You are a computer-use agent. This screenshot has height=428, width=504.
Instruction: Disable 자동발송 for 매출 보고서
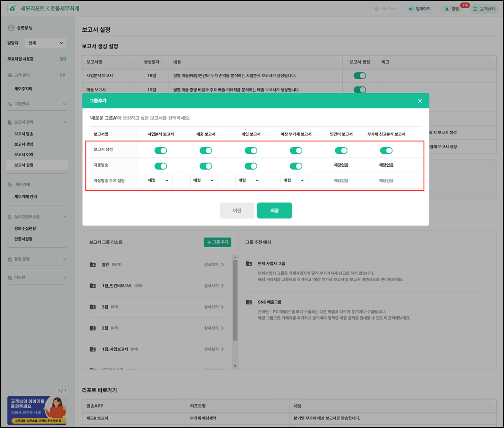pyautogui.click(x=206, y=166)
